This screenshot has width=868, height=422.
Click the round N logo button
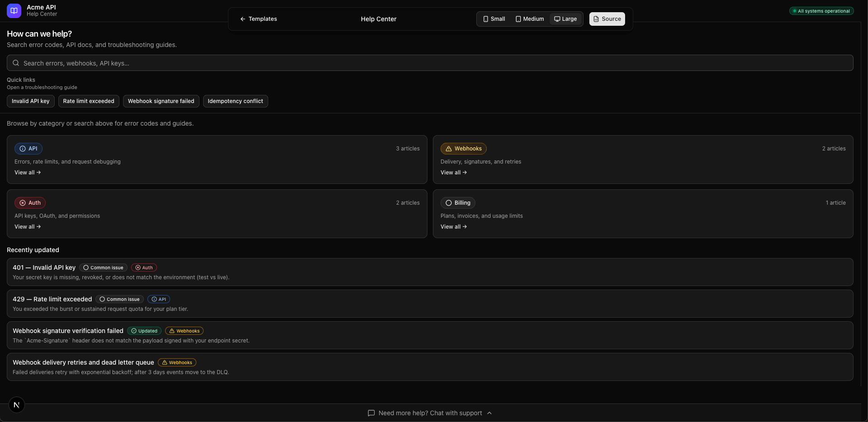[x=17, y=405]
